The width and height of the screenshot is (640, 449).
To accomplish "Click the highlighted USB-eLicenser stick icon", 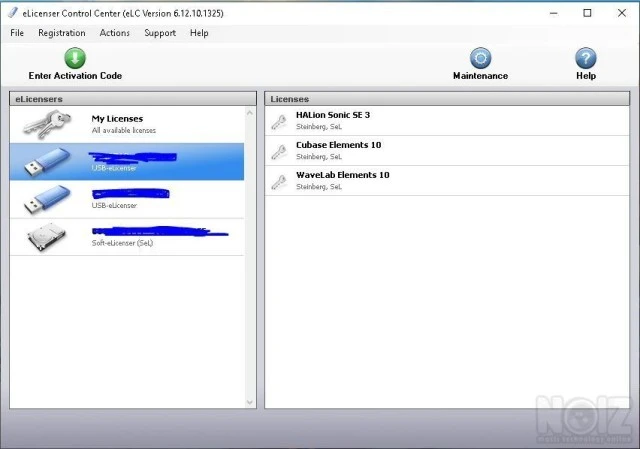I will 47,162.
